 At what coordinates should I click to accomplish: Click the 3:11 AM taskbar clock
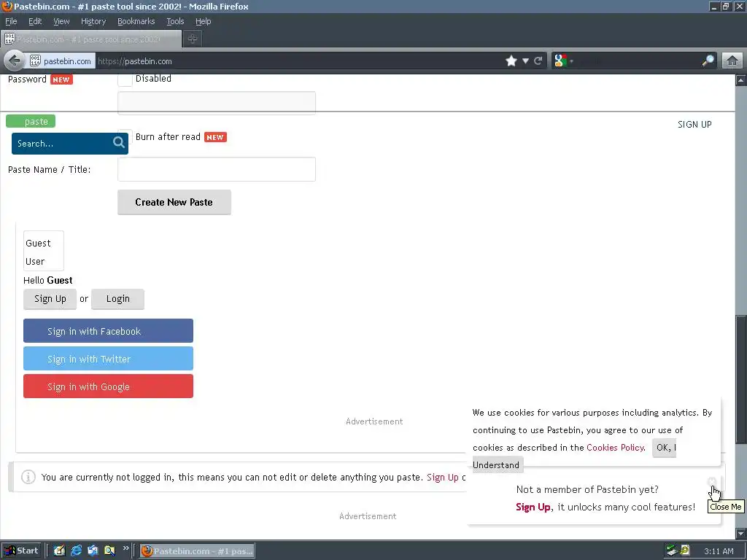[x=719, y=551]
